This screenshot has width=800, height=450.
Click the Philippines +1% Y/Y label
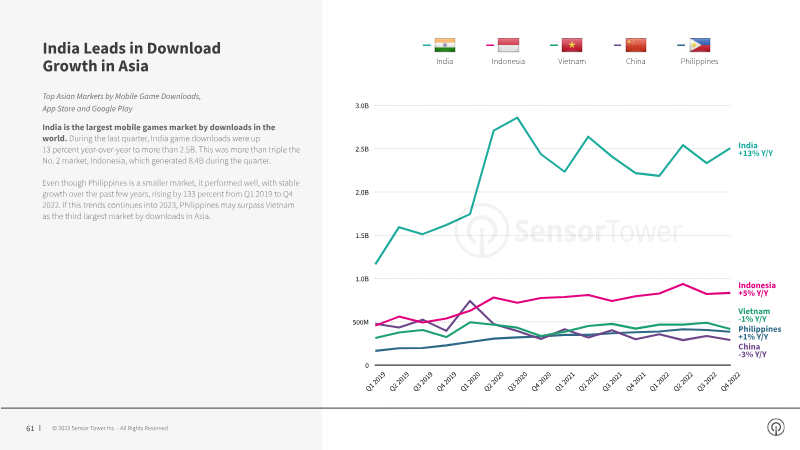tap(760, 333)
